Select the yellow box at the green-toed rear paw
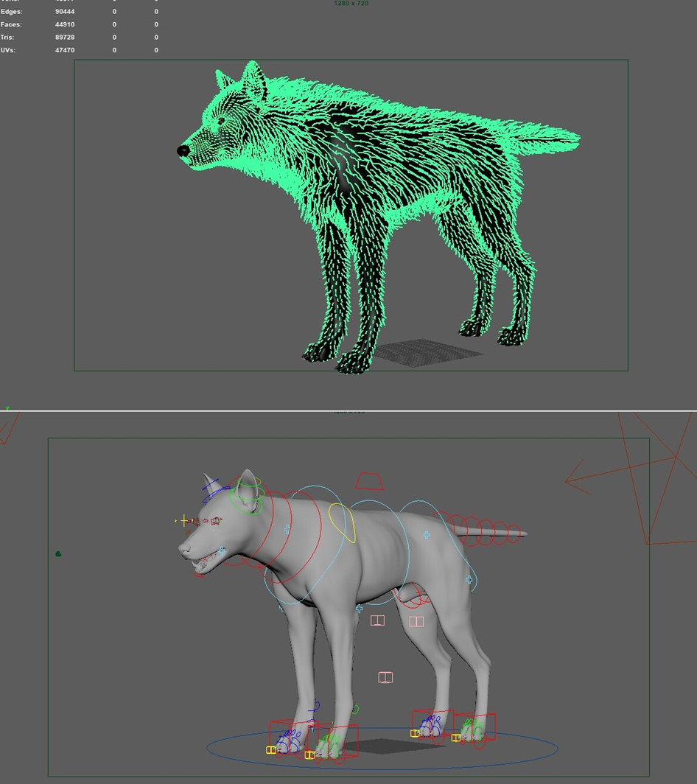 (x=455, y=738)
